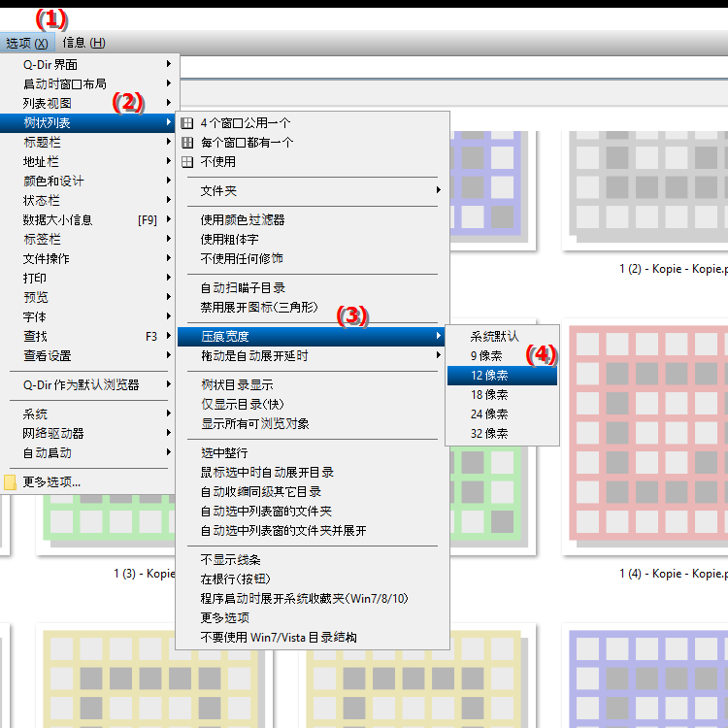Choose 4 个窗口公用一个 tree layout
728x728 pixels.
(x=312, y=123)
